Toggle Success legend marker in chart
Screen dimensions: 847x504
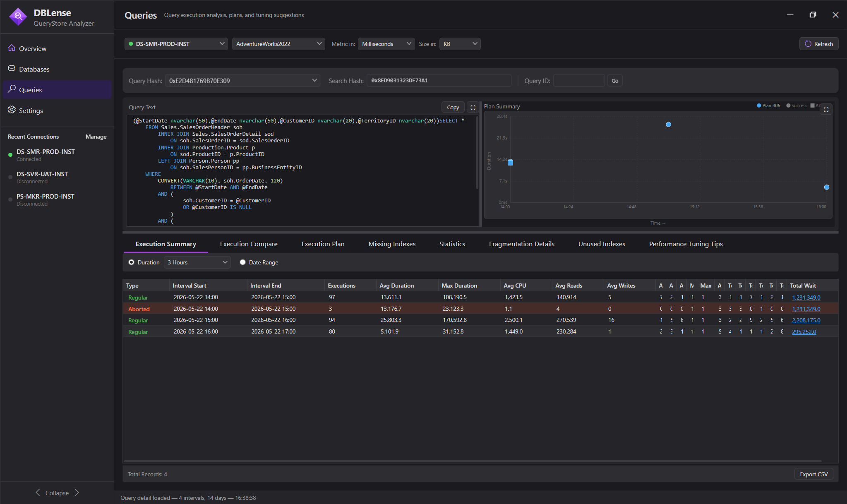tap(788, 106)
